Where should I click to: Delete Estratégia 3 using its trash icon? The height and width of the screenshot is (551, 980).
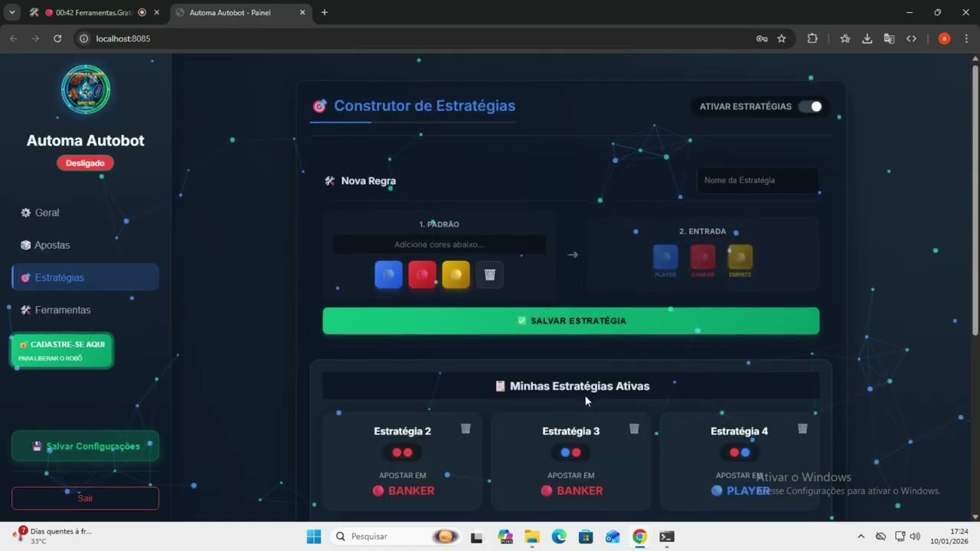click(634, 429)
